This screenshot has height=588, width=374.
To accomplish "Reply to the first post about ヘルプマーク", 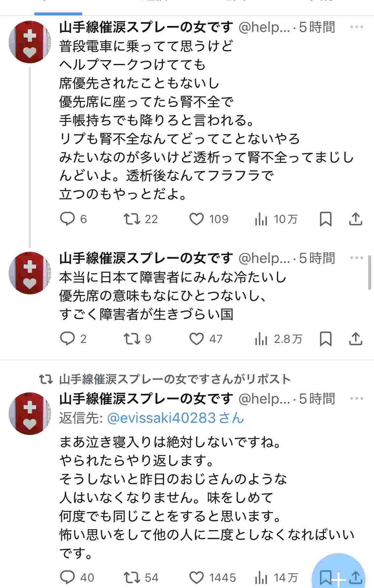I will [x=67, y=219].
